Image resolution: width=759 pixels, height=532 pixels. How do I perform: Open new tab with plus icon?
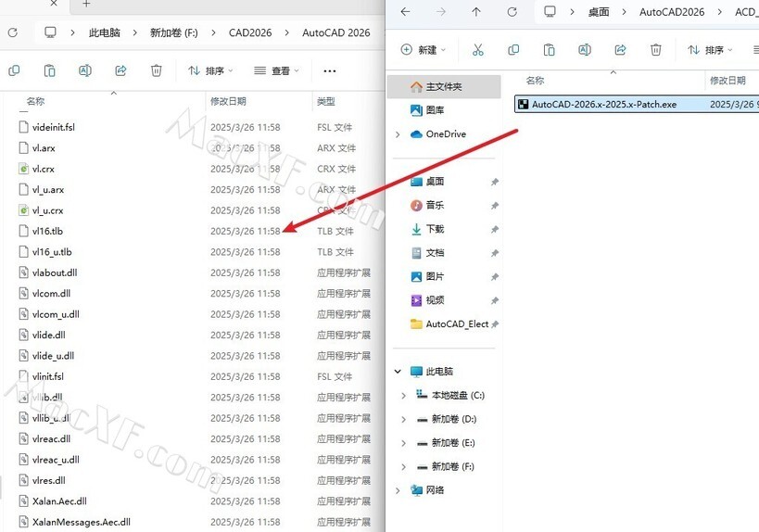pyautogui.click(x=86, y=4)
